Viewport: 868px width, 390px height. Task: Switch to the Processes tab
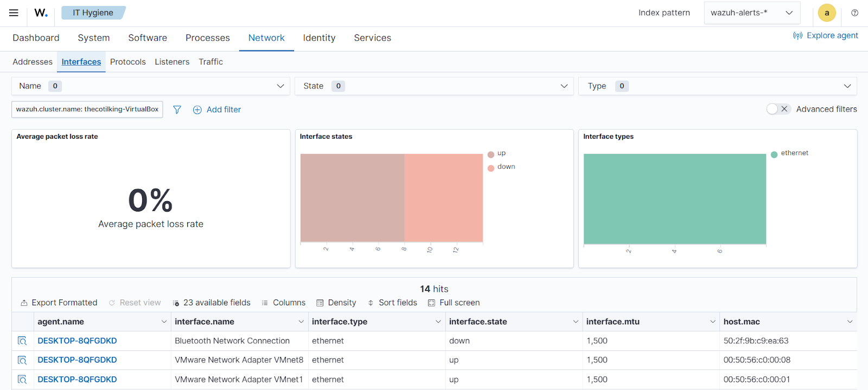208,38
